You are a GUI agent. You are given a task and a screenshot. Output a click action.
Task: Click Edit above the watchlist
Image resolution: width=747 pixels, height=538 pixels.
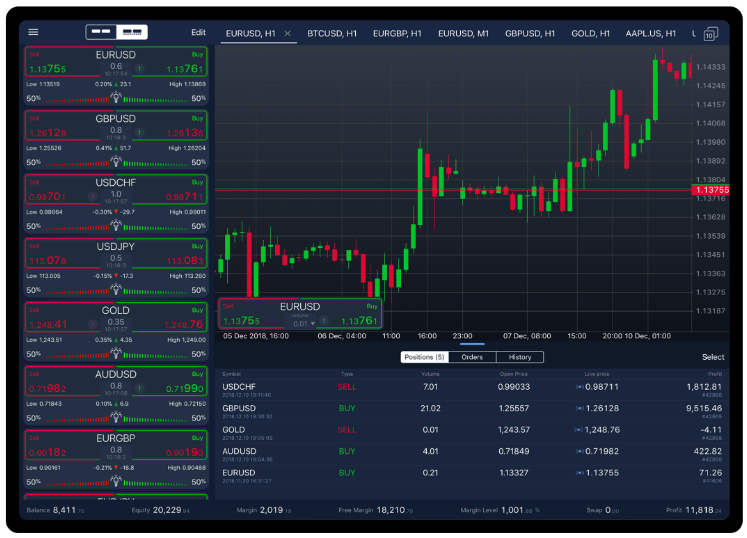pos(198,32)
